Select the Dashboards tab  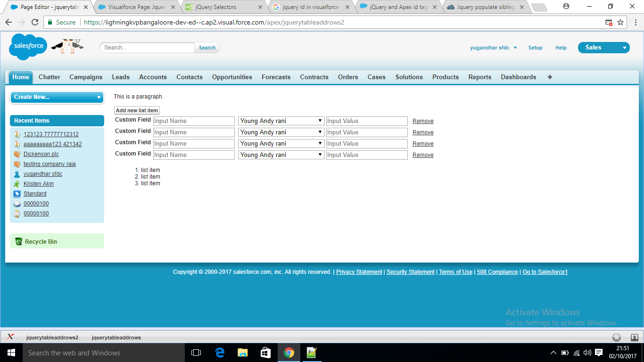point(519,77)
